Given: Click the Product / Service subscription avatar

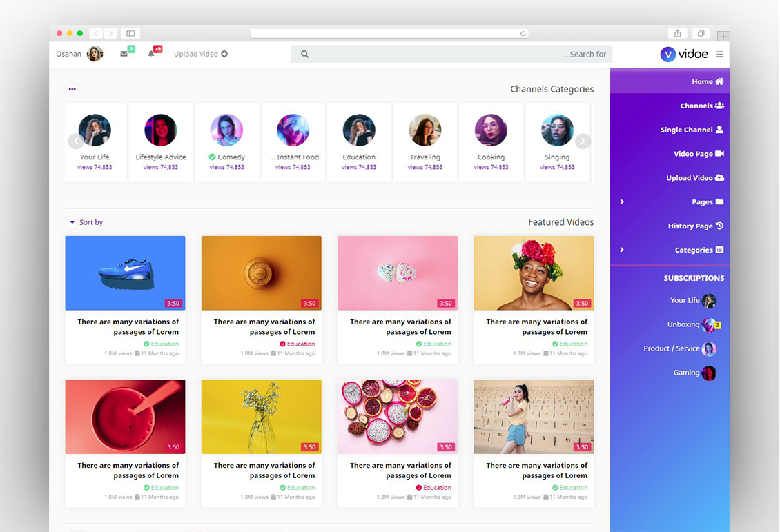Looking at the screenshot, I should coord(709,348).
